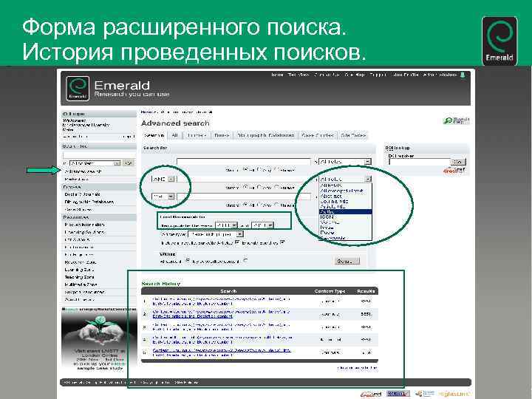Click the Go button in sidebar quick search
This screenshot has width=532, height=399.
[129, 163]
